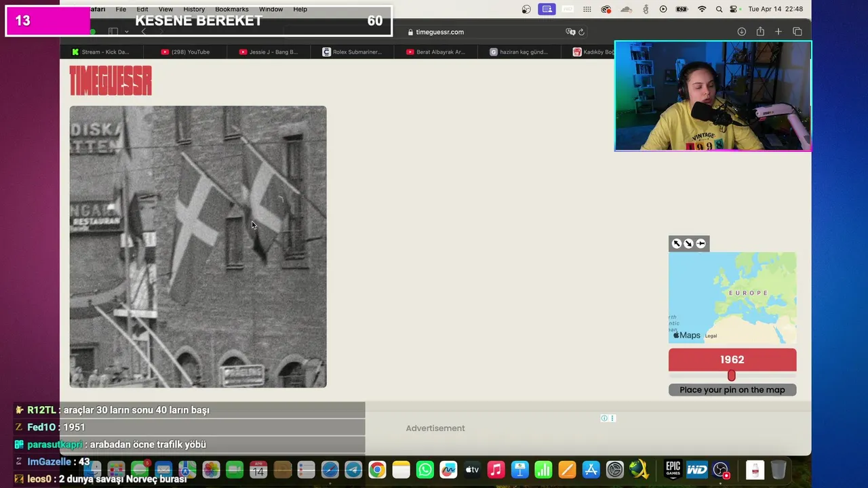
Task: Open Telegram from the Dock
Action: point(353,470)
